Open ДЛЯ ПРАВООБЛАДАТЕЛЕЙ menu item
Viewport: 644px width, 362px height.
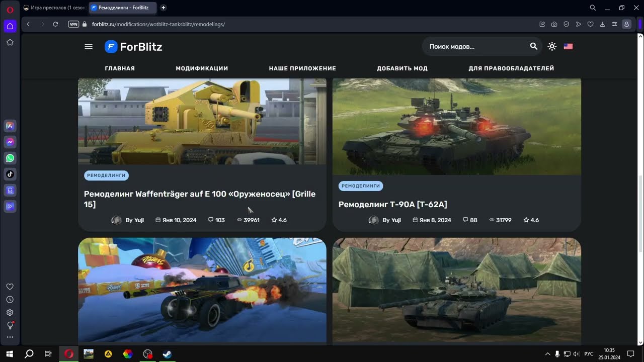click(x=511, y=68)
